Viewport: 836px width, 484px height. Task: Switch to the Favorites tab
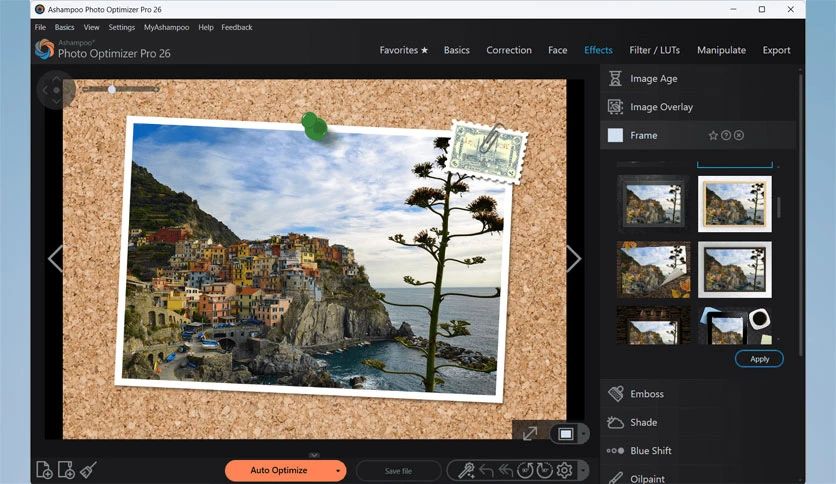pos(404,50)
